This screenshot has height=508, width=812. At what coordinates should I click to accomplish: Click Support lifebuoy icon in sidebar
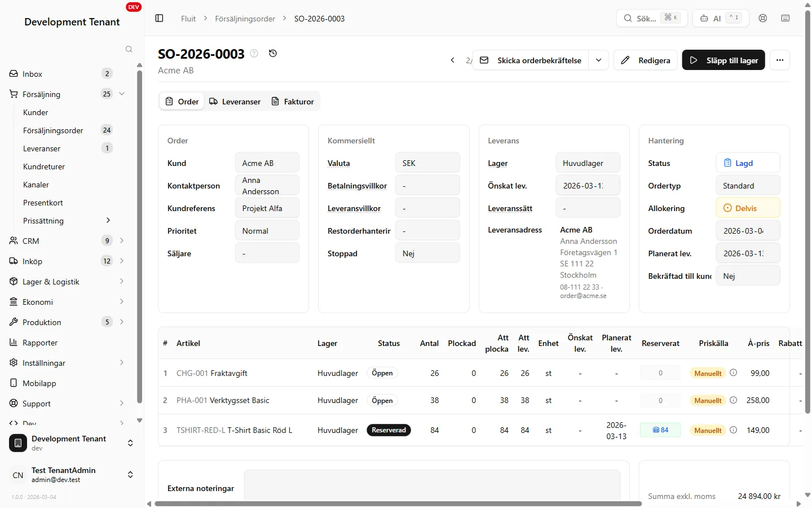[x=14, y=403]
